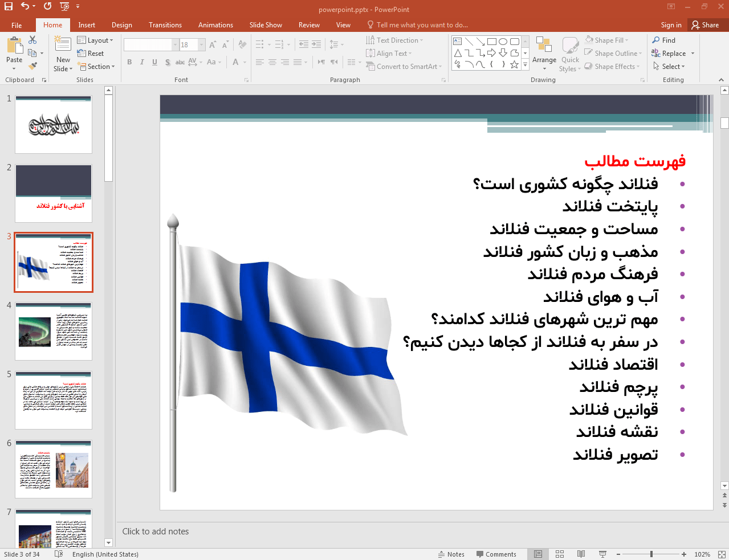The width and height of the screenshot is (729, 560).
Task: Open the Design tab
Action: [121, 25]
